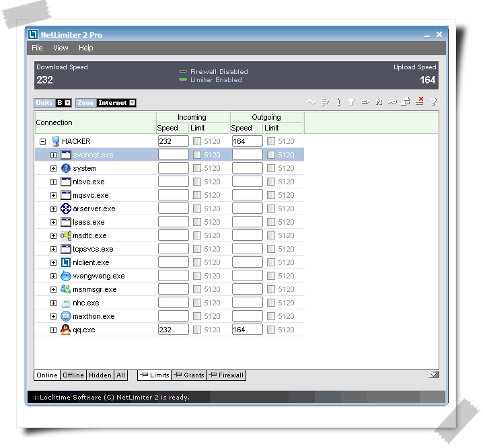483x448 pixels.
Task: Expand the wangwang.exe node
Action: tap(53, 276)
